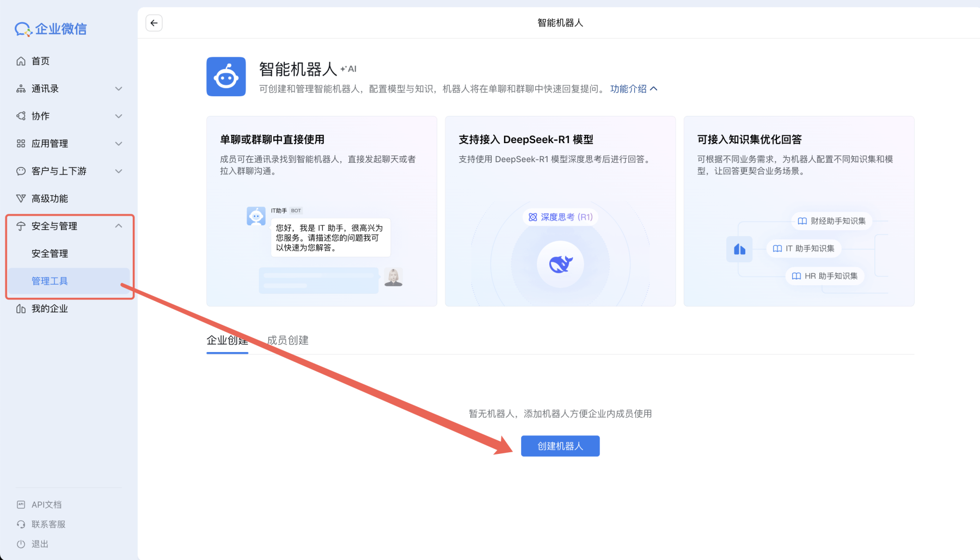This screenshot has width=980, height=560.
Task: Open 我的企业 menu item
Action: (50, 308)
